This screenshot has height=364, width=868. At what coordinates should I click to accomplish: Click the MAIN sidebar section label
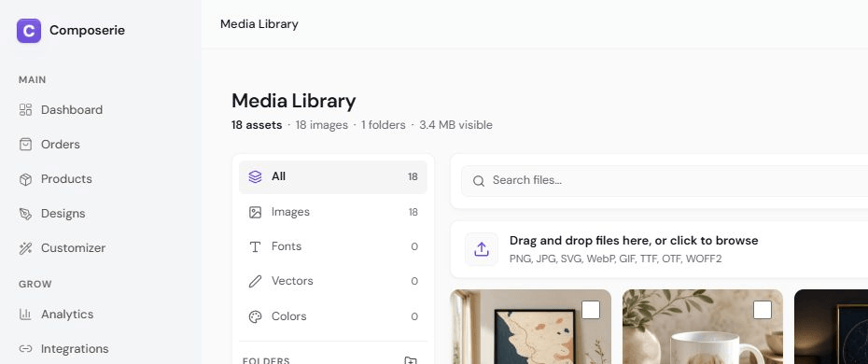(32, 79)
